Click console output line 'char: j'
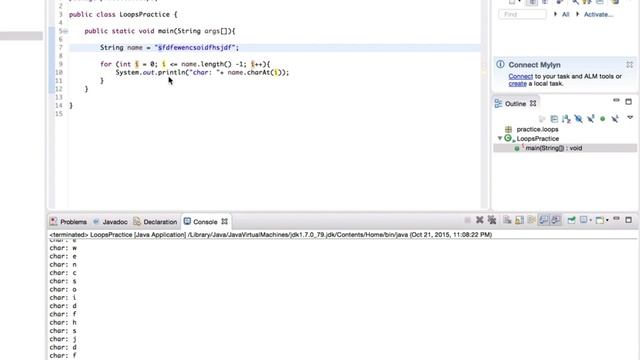640x360 pixels. click(x=63, y=339)
